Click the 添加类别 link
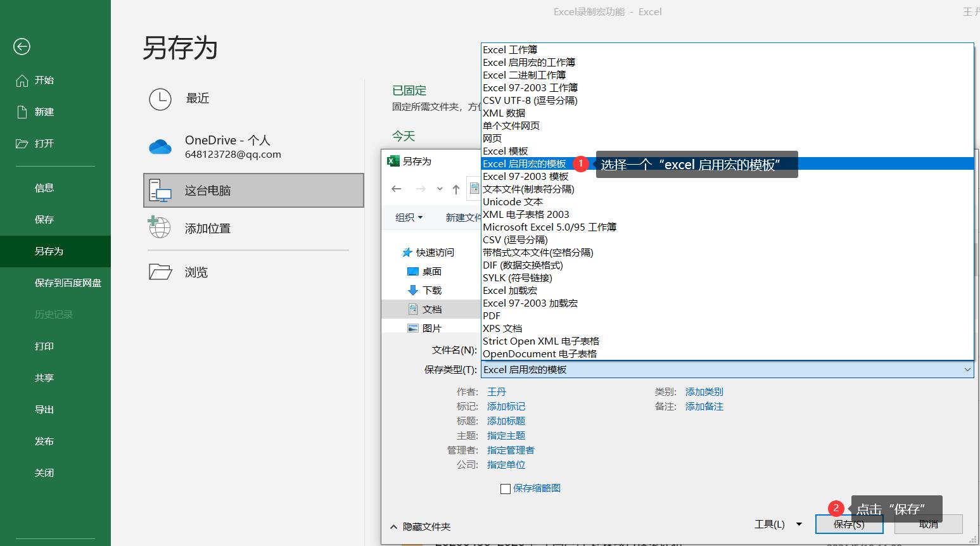This screenshot has width=980, height=546. (704, 392)
